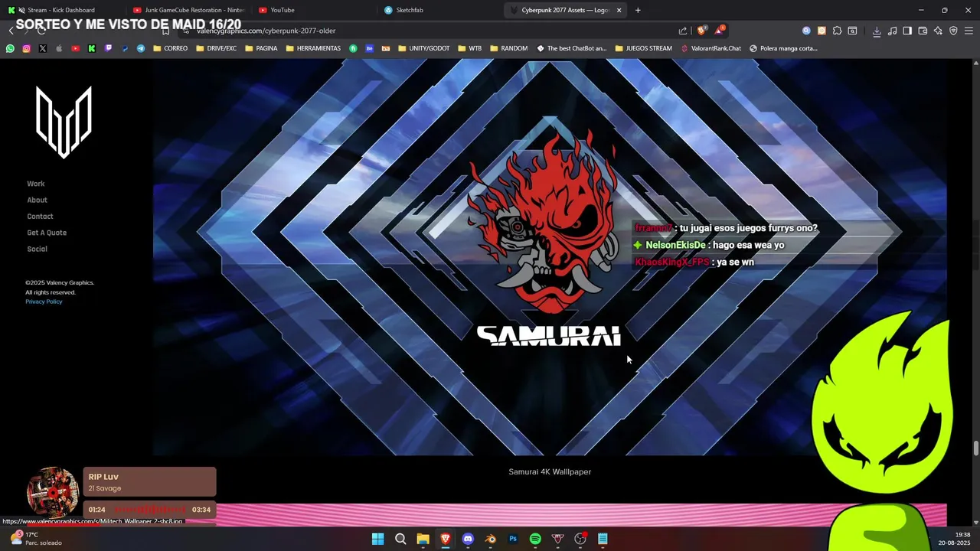Open the Social link in sidebar
The height and width of the screenshot is (551, 980).
pyautogui.click(x=37, y=249)
